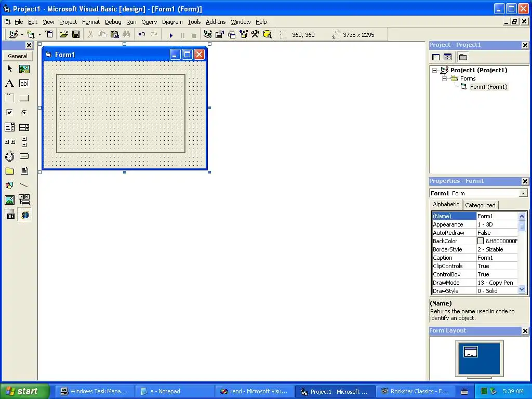
Task: Open the Add Form dropdown arrow
Action: coord(39,34)
